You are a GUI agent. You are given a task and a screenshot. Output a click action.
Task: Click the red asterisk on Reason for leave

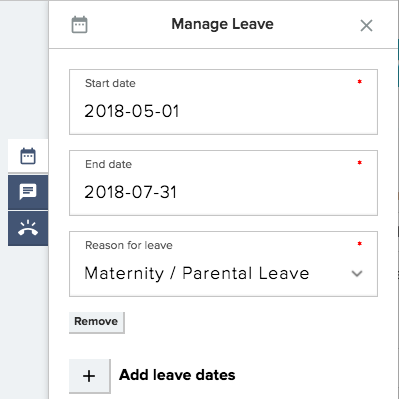360,244
